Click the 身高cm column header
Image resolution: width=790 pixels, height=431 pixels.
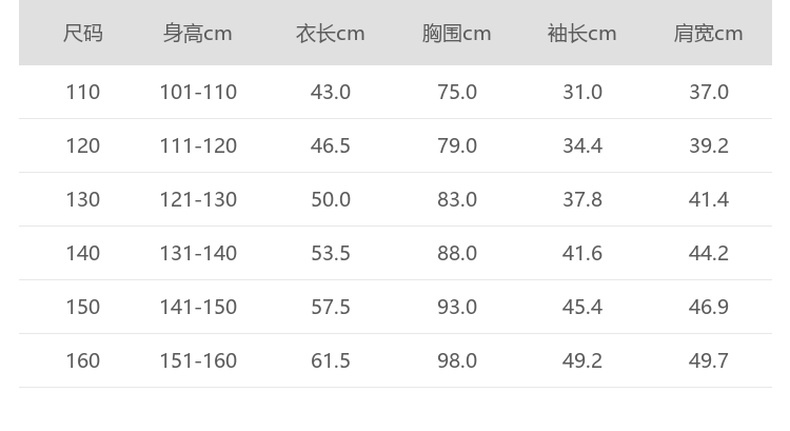point(198,34)
